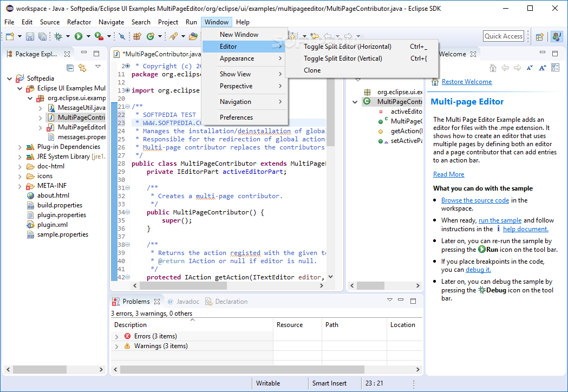Open the Debug configurations dropdown arrow
The width and height of the screenshot is (568, 392).
pyautogui.click(x=68, y=36)
